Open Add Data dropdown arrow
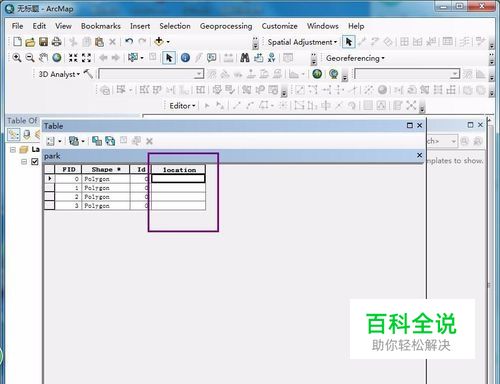The image size is (500, 384). (x=168, y=42)
